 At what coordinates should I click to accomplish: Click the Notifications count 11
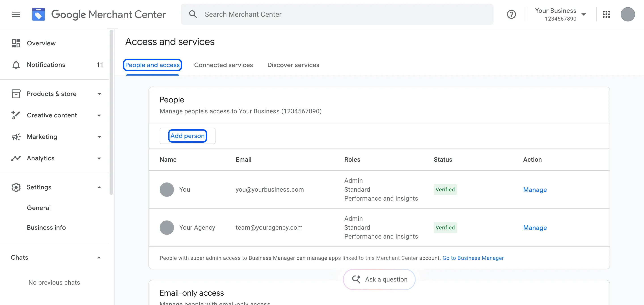[100, 65]
